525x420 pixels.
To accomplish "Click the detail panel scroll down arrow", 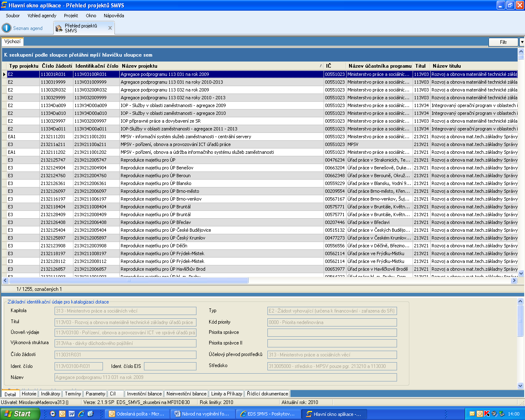I will pos(520,386).
